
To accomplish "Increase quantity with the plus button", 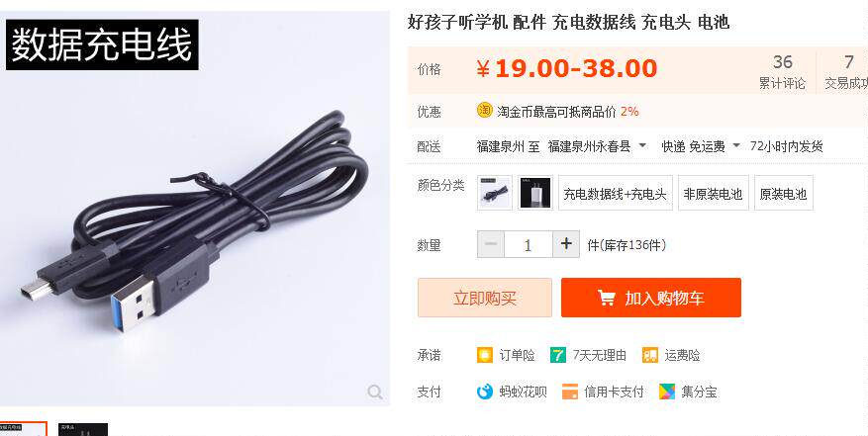I will [566, 244].
